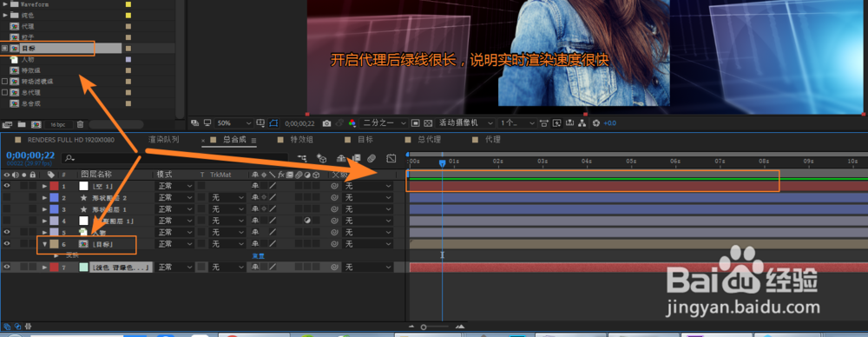Toggle proxy checkbox for 目标 in project panel
The height and width of the screenshot is (337, 868).
click(5, 49)
